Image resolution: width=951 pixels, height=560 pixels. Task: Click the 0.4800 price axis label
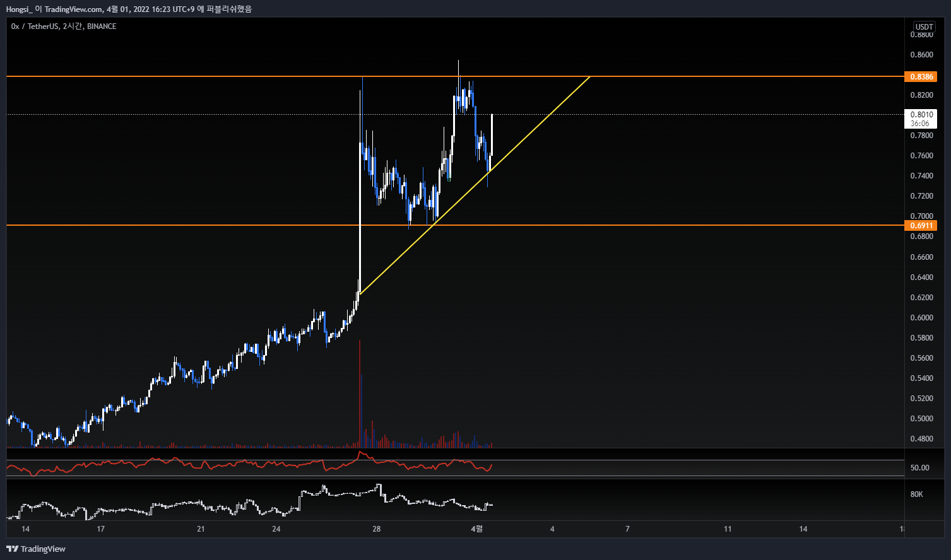coord(921,439)
